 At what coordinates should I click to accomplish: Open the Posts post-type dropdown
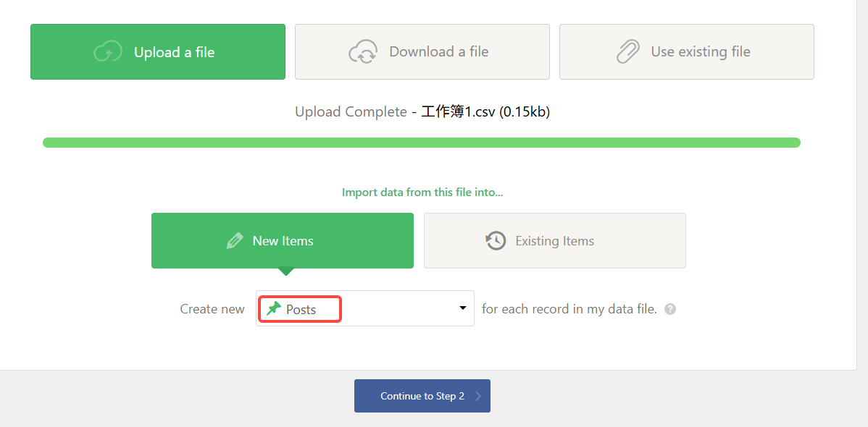[x=364, y=309]
